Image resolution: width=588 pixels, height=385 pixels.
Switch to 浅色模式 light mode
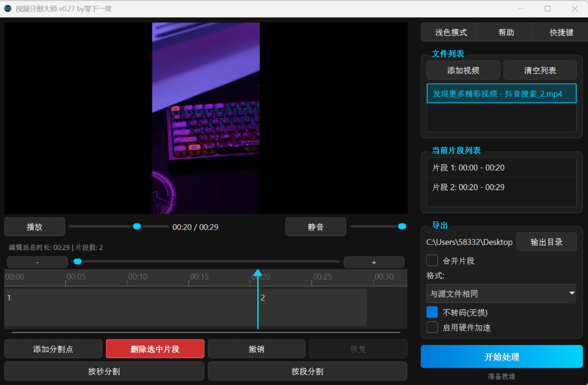point(448,32)
